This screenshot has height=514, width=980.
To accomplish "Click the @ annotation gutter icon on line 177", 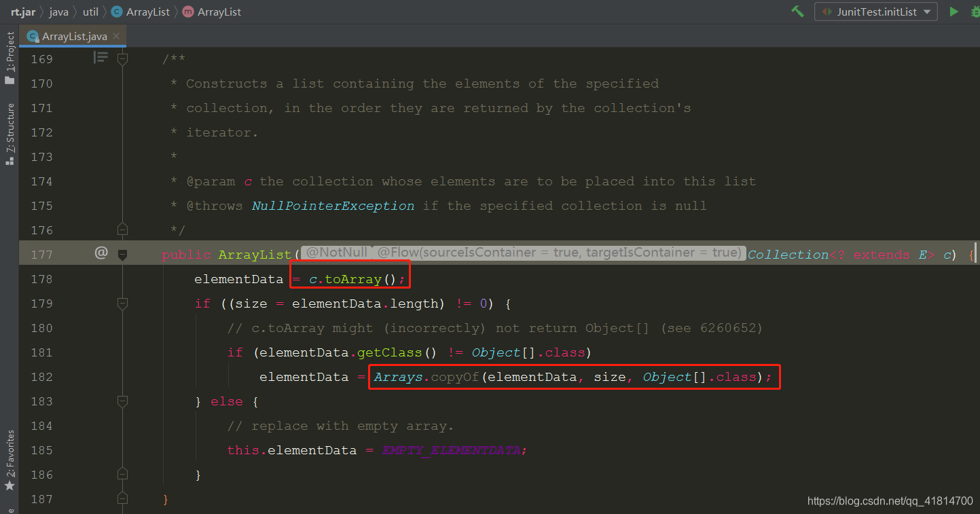I will (101, 253).
